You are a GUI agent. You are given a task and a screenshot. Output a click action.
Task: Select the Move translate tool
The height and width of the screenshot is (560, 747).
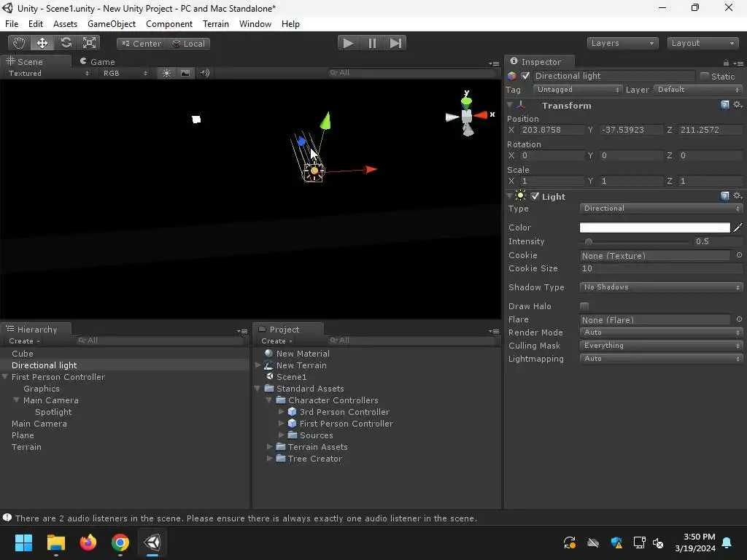point(42,43)
